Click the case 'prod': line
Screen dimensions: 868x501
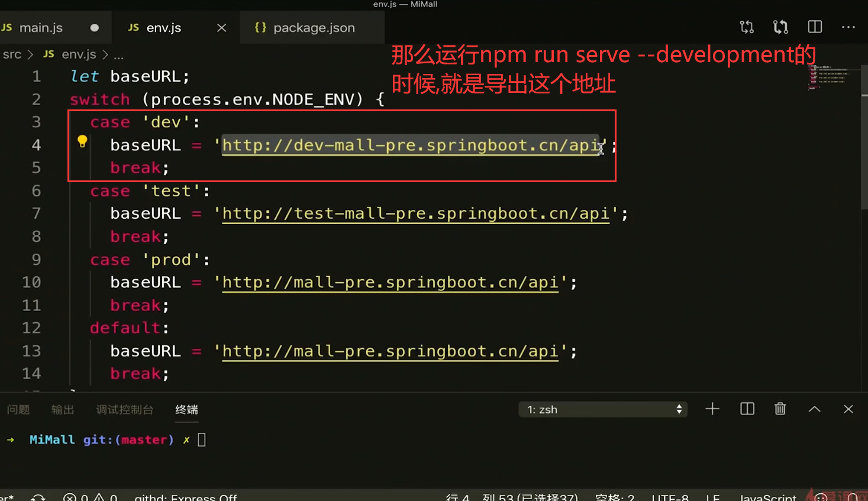(150, 260)
